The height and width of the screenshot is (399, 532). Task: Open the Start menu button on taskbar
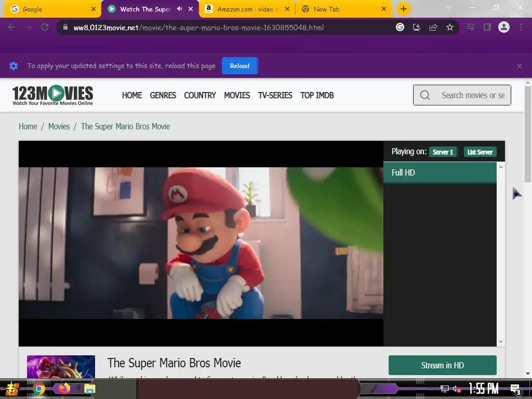tap(11, 389)
